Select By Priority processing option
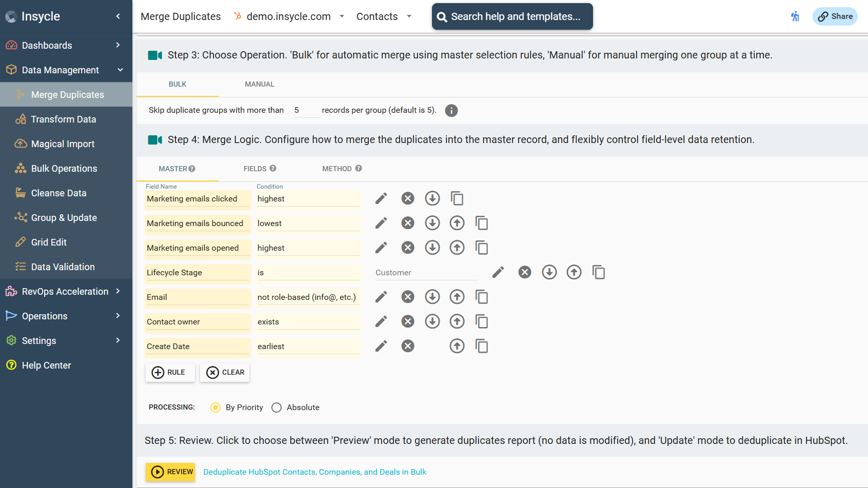 pyautogui.click(x=215, y=408)
